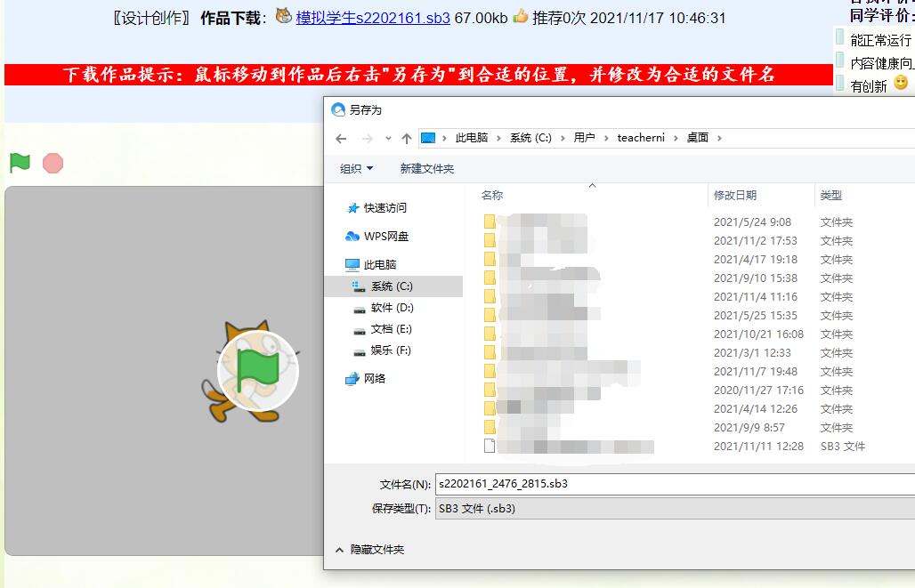Check the 内容健康向上 checkbox
915x588 pixels.
pyautogui.click(x=839, y=60)
